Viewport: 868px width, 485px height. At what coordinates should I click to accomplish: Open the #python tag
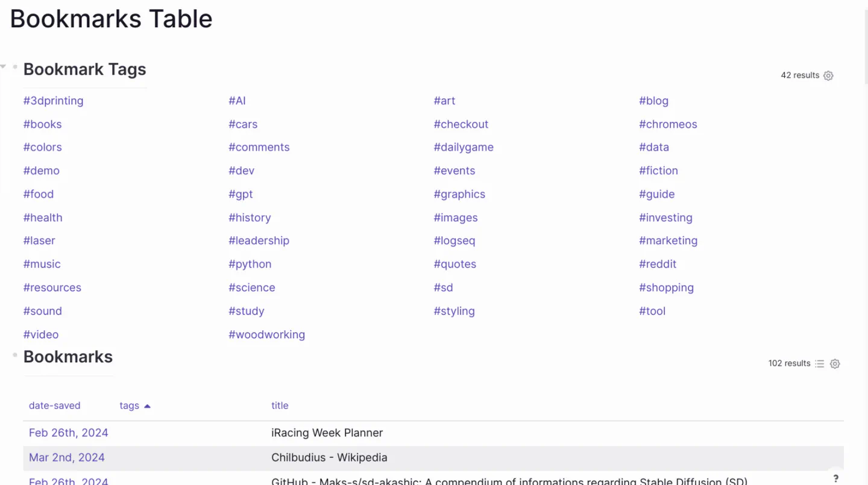point(250,264)
